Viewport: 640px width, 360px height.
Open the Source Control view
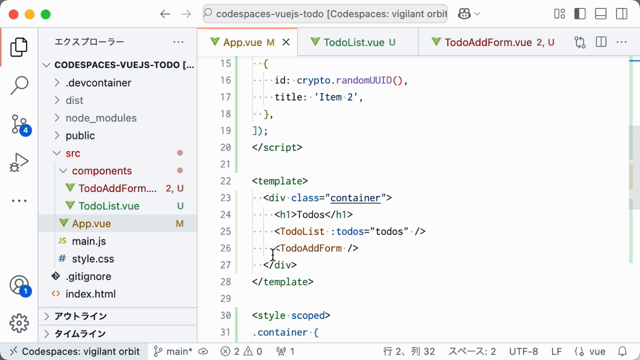click(x=19, y=124)
